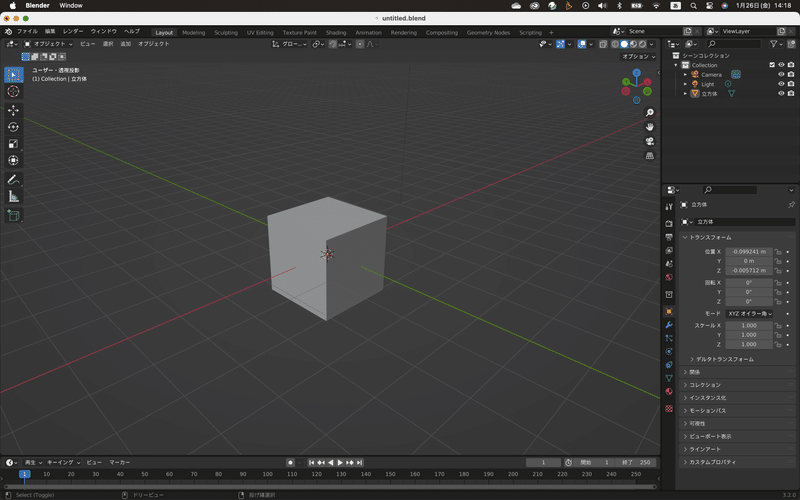Expand the Camera tree item
The width and height of the screenshot is (800, 500).
click(685, 74)
